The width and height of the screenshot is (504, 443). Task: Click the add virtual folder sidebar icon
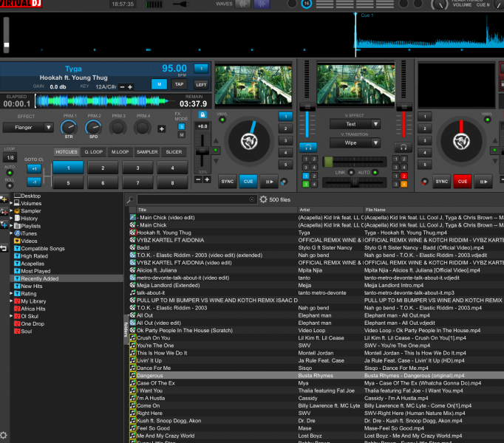click(x=4, y=212)
